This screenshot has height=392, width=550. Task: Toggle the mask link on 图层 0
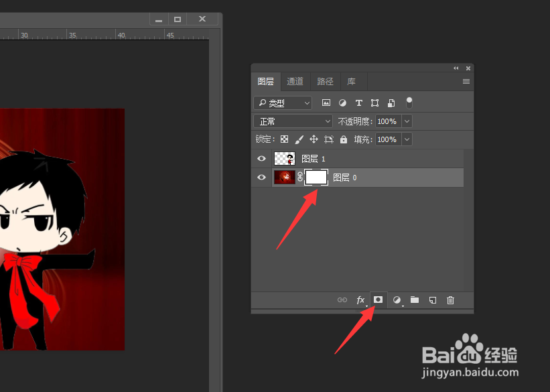[300, 177]
